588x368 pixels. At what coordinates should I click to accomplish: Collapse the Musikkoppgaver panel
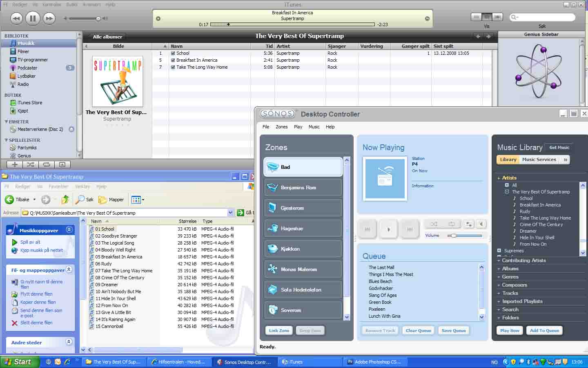click(69, 230)
